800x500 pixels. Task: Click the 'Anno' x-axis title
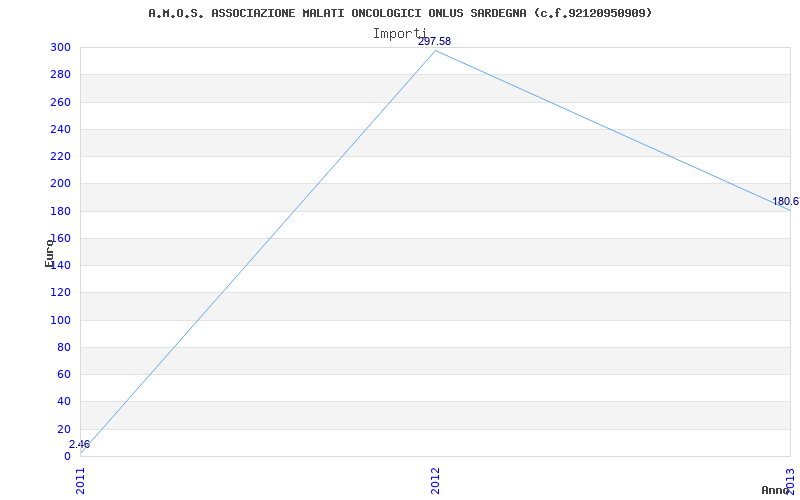pos(775,490)
